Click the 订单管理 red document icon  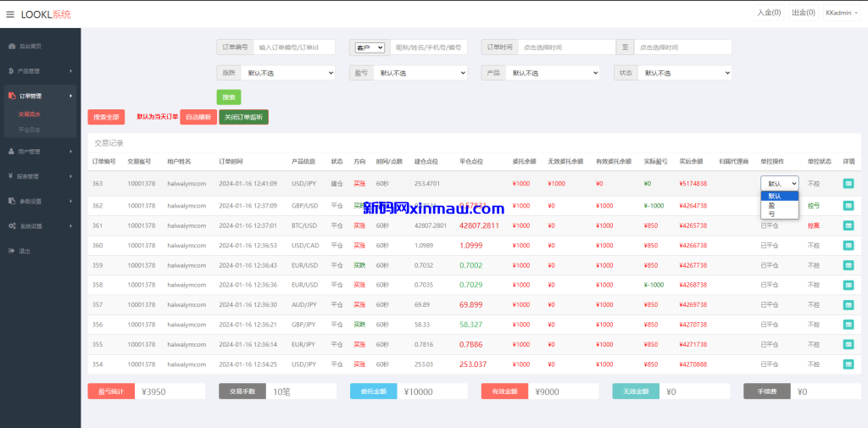coord(12,97)
